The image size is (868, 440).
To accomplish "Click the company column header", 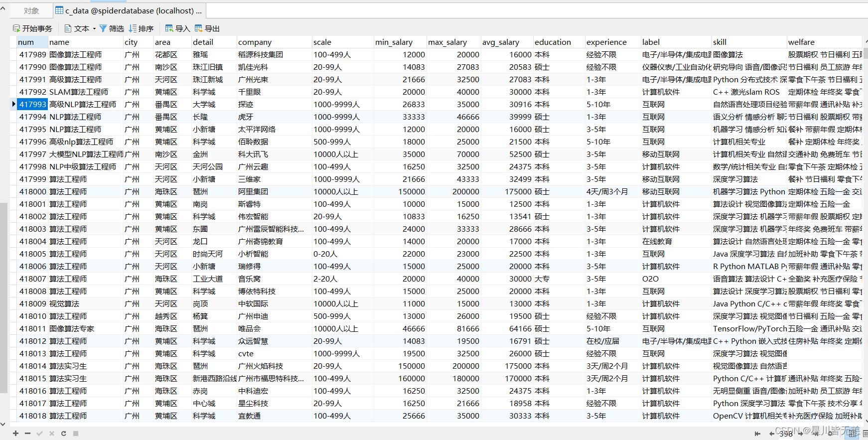I will tap(274, 42).
